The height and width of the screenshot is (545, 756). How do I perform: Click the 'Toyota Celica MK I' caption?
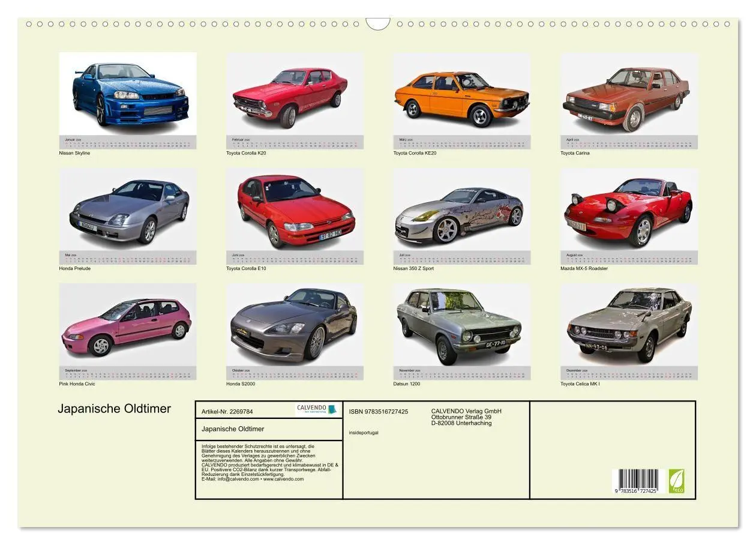click(580, 384)
